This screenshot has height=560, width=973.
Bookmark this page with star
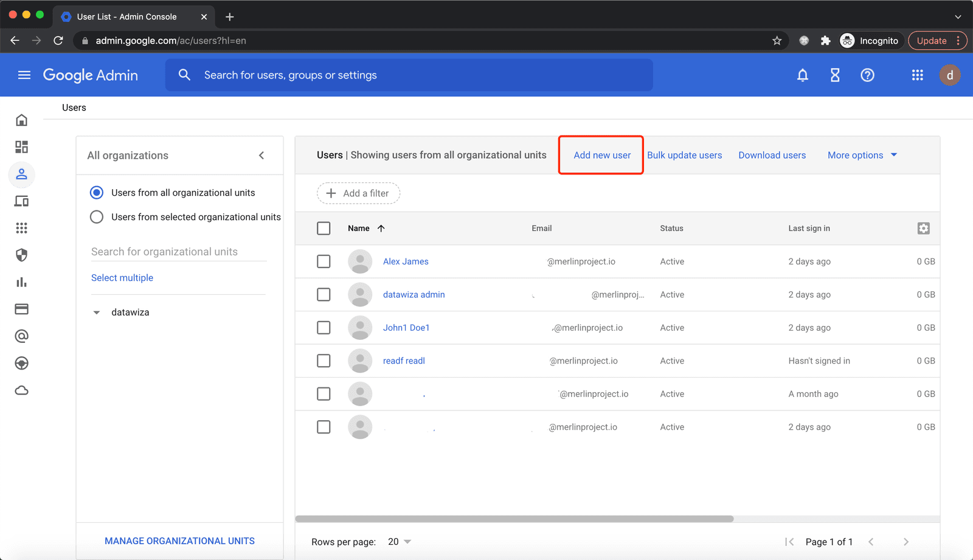click(777, 41)
